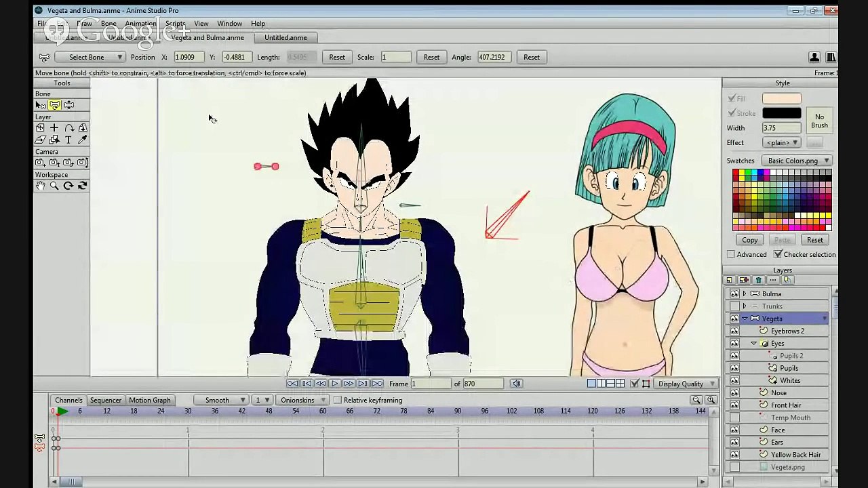
Task: Hide the Eyebrows 2 layer
Action: [734, 331]
